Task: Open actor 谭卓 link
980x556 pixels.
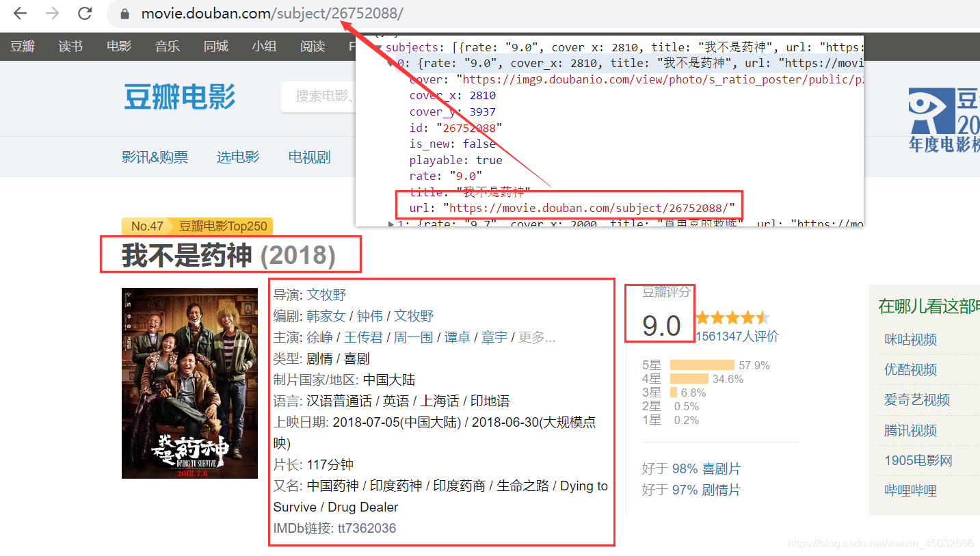Action: (458, 337)
